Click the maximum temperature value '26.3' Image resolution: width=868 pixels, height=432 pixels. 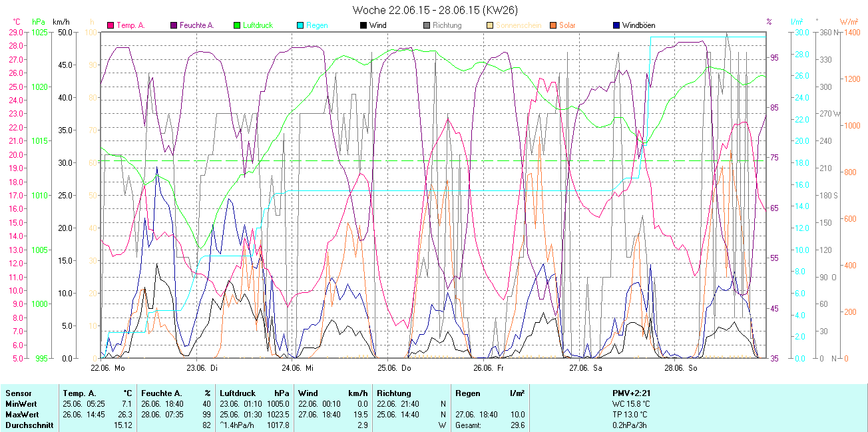click(126, 415)
